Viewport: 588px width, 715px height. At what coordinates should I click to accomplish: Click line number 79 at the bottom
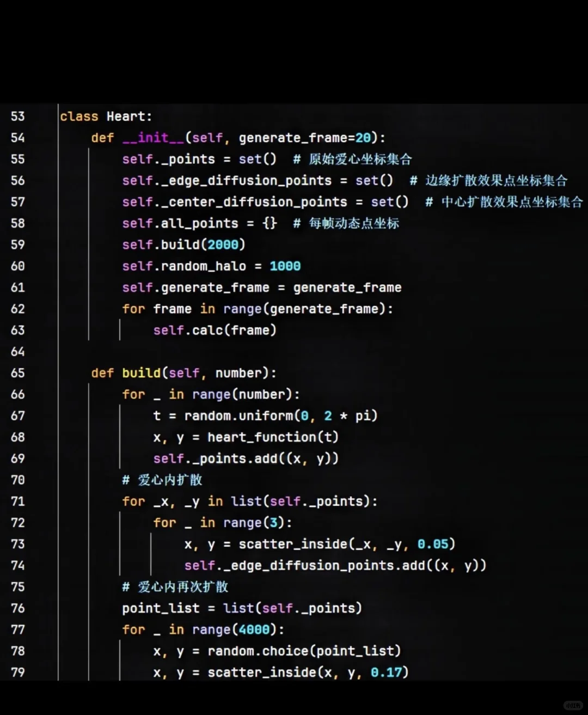[17, 672]
